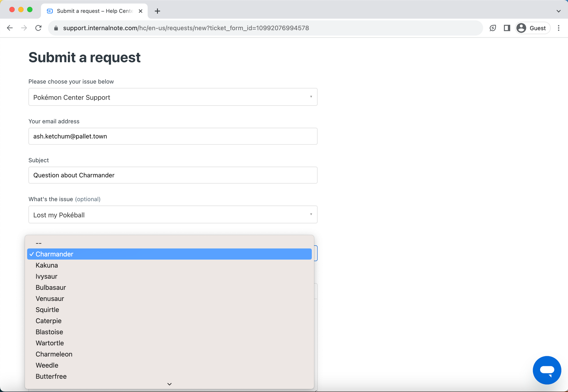Click the browser forward arrow
This screenshot has width=568, height=392.
24,28
